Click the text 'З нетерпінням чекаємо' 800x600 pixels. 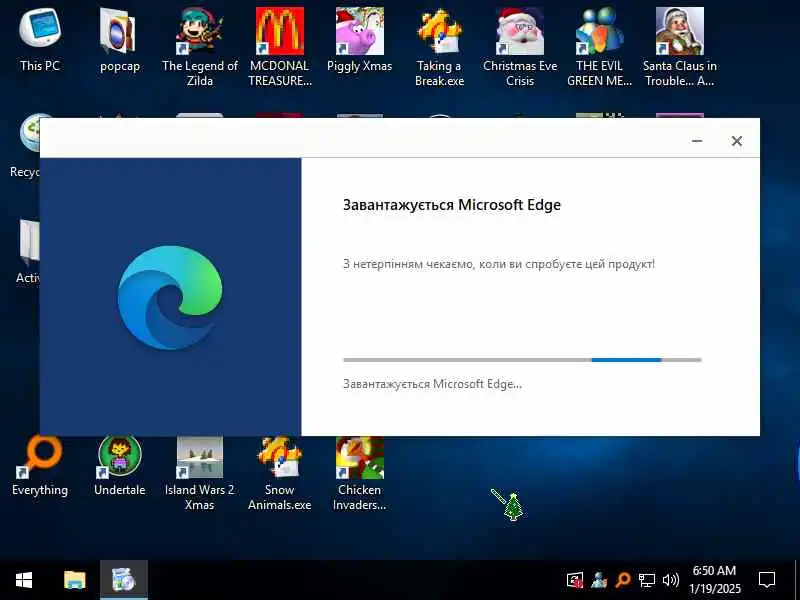point(408,264)
